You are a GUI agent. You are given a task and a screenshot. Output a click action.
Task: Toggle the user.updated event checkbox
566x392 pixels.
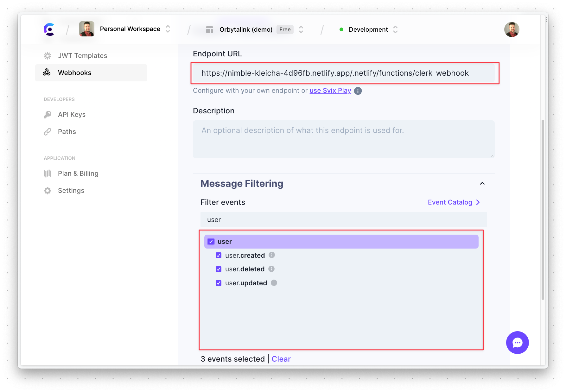click(x=218, y=283)
